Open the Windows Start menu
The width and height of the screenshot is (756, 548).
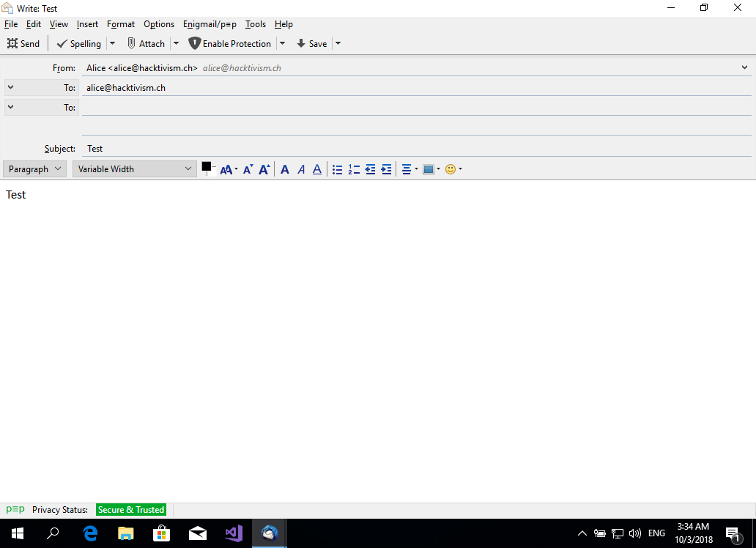(18, 533)
